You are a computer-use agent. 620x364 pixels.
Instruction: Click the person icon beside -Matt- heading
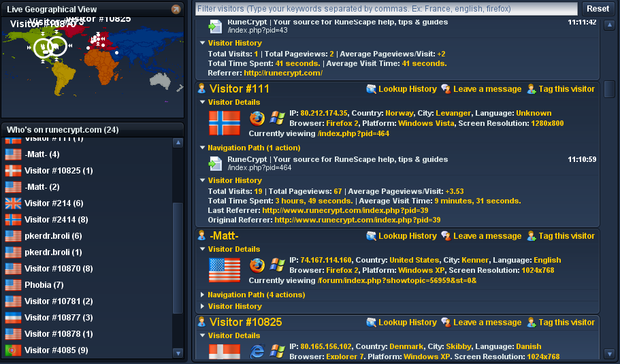point(201,235)
